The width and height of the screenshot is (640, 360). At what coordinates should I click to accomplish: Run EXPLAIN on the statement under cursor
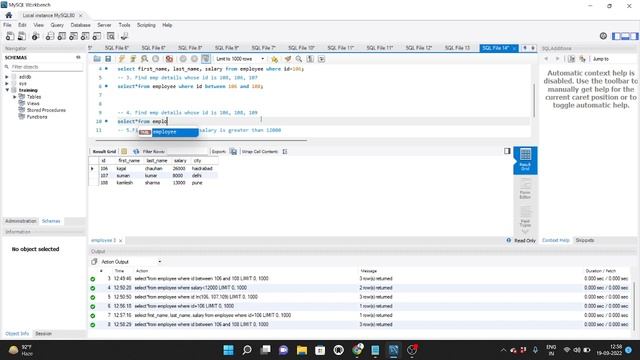(144, 59)
